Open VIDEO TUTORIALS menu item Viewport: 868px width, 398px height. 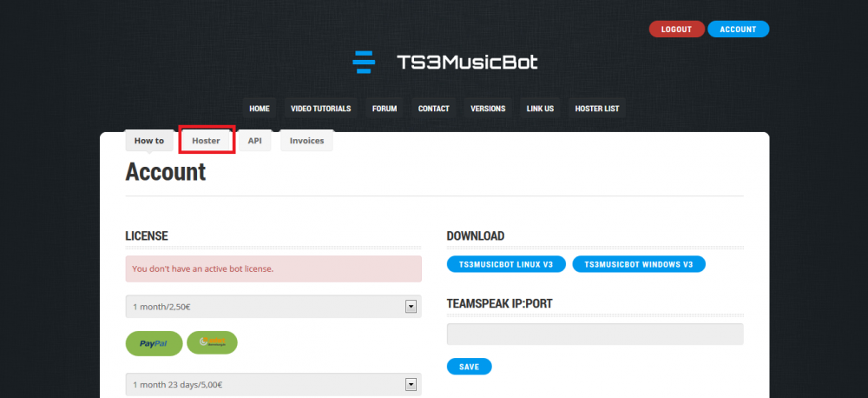[x=320, y=109]
